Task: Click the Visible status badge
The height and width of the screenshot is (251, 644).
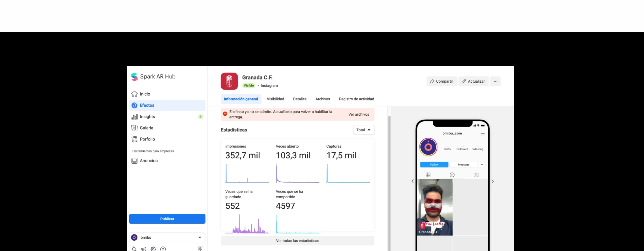Action: (x=249, y=86)
